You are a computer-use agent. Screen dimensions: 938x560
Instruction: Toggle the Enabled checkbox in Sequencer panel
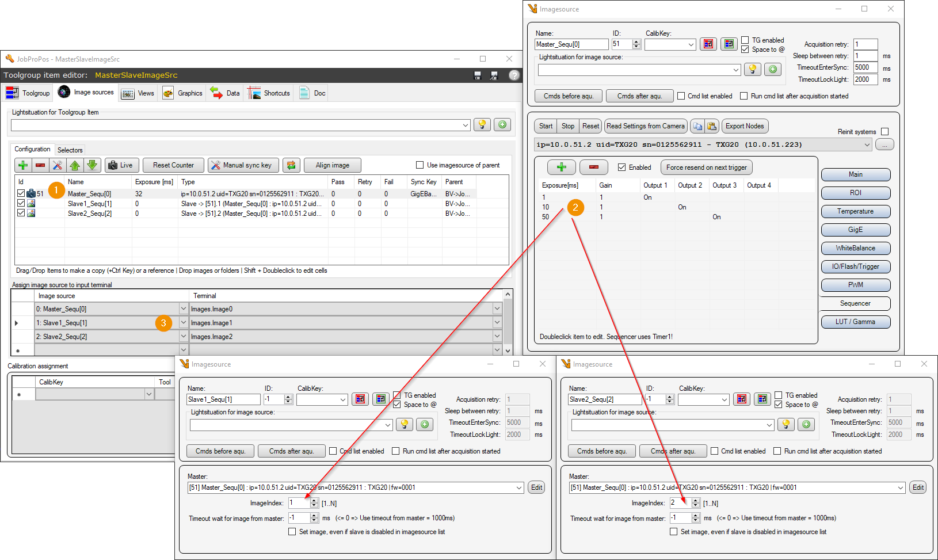pos(621,167)
